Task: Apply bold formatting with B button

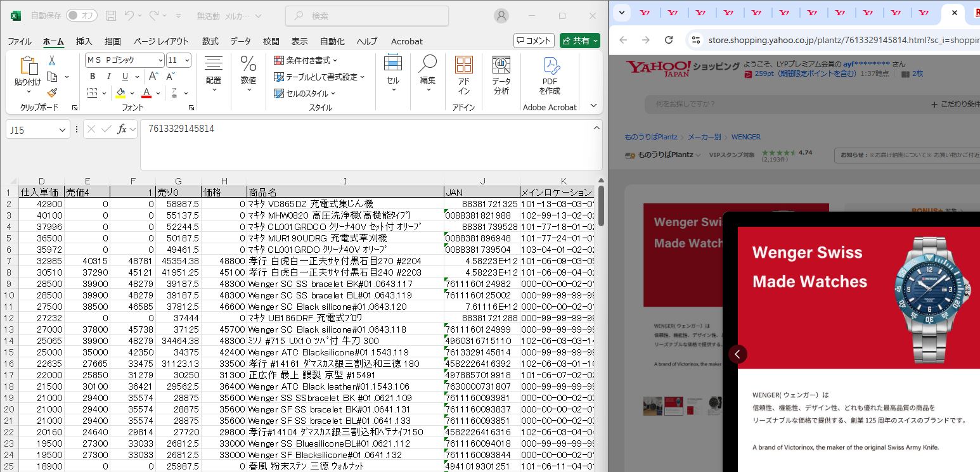Action: point(92,77)
